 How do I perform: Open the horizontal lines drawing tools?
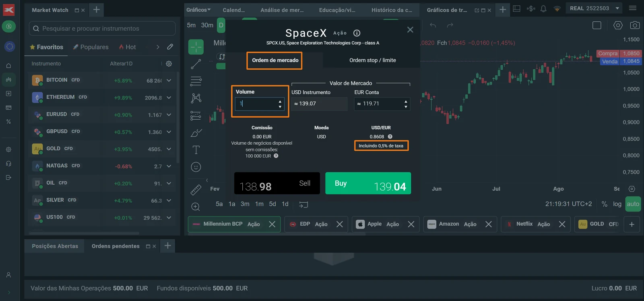pos(196,81)
